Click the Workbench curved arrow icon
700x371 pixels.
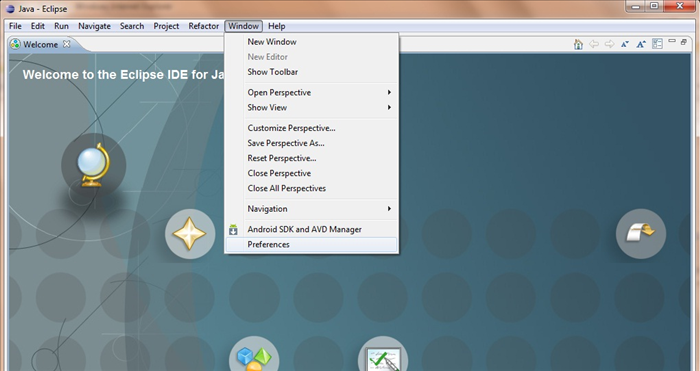[x=641, y=233]
